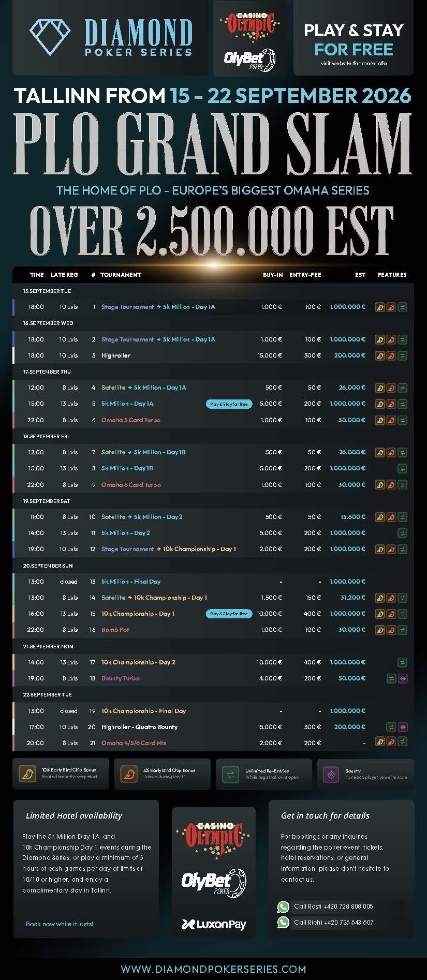Click the Bounty legend icon
Viewport: 427px width, 980px height.
tap(331, 774)
